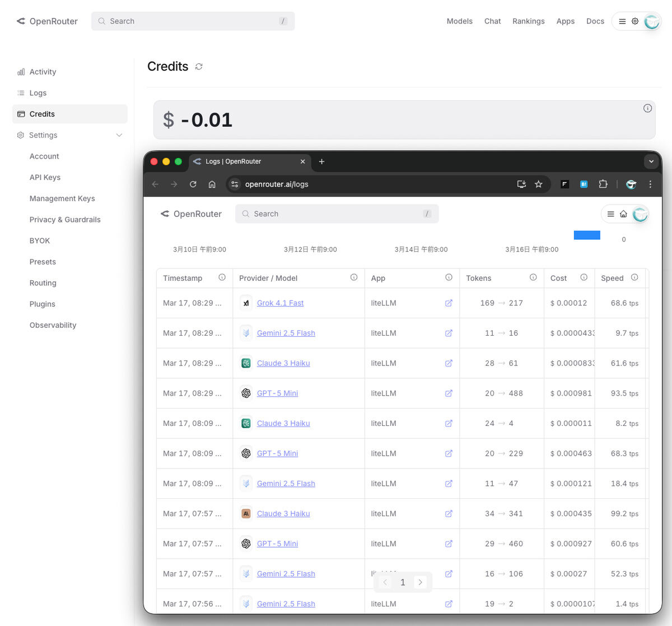
Task: Click the refresh icon next to Credits
Action: coord(199,67)
